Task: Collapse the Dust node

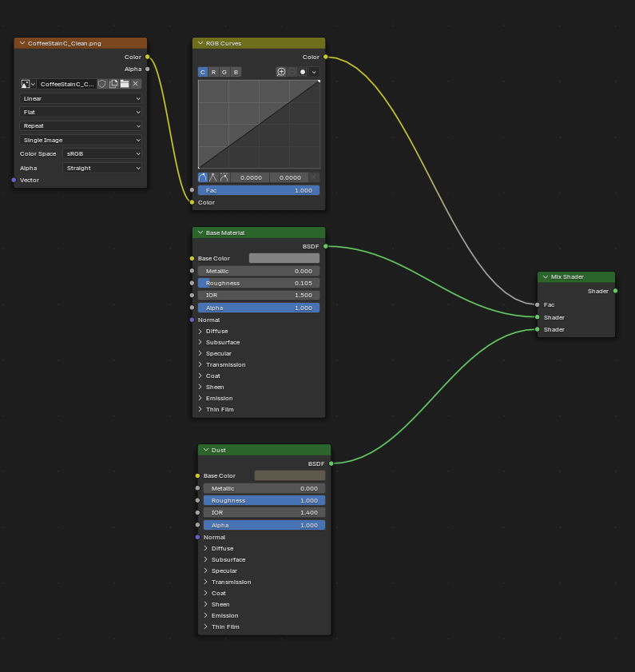Action: click(205, 450)
